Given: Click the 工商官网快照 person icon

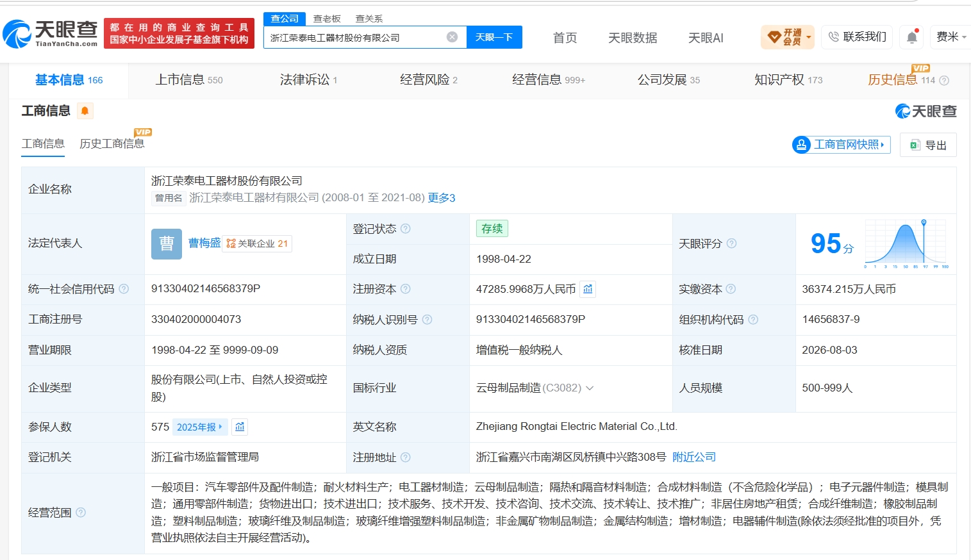Looking at the screenshot, I should click(x=801, y=145).
